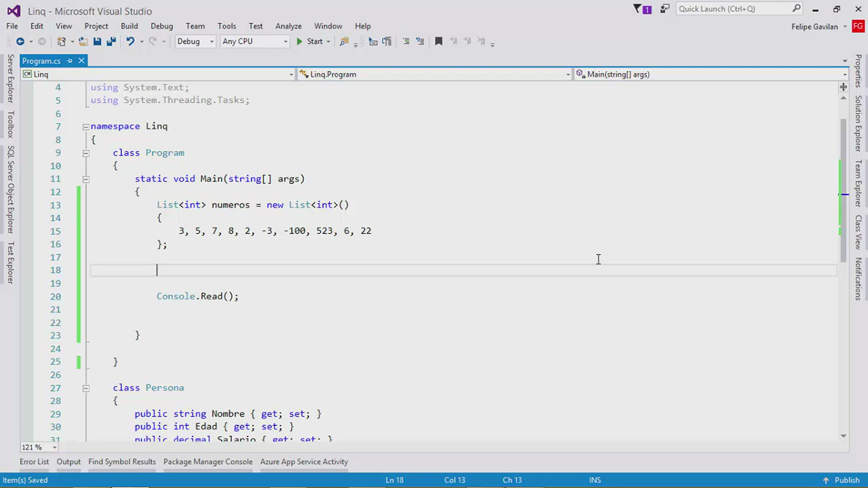Click the Open File folder icon
The width and height of the screenshot is (868, 488).
point(83,42)
